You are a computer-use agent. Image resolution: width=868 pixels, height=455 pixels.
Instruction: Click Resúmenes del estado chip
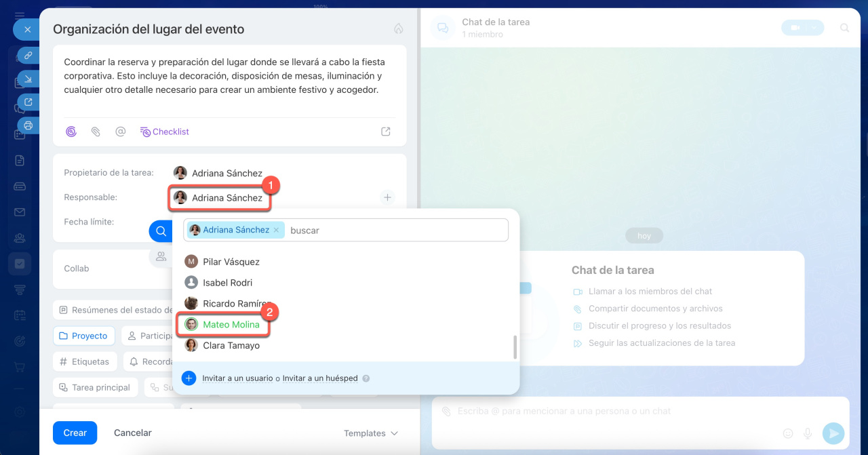coord(113,310)
